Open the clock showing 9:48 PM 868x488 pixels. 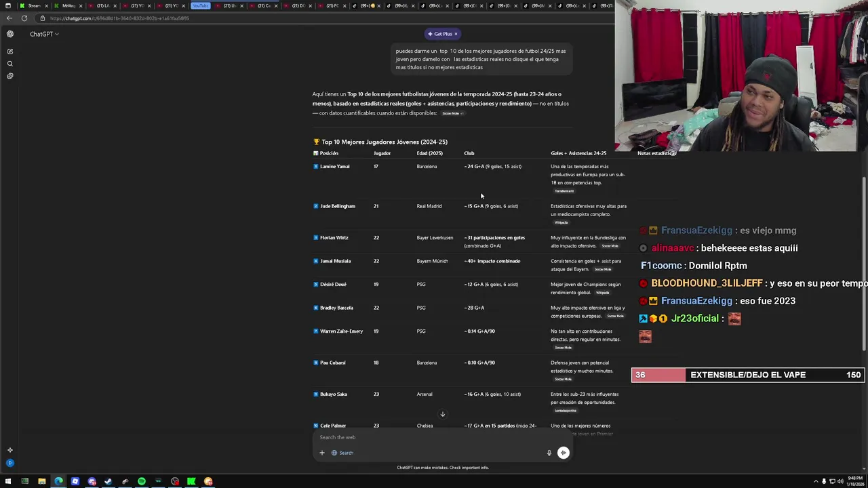[x=854, y=481]
